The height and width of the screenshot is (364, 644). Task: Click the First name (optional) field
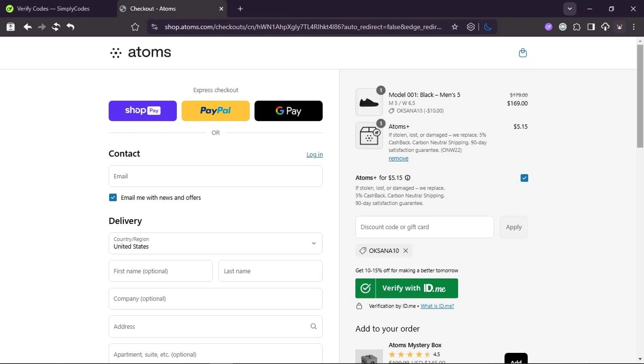(161, 271)
